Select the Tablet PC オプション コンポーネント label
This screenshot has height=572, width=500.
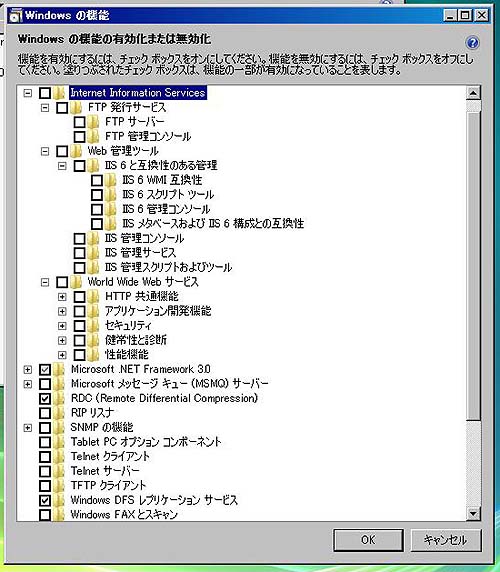[x=146, y=442]
